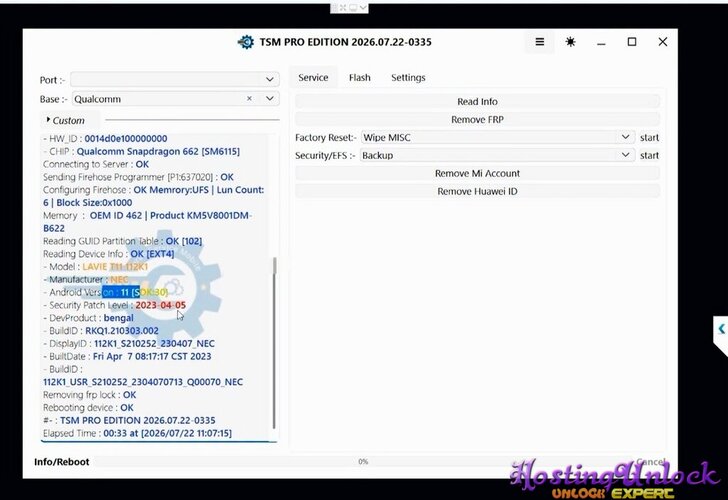Open Security/EFS Backup dropdown
The image size is (728, 500).
(x=625, y=155)
